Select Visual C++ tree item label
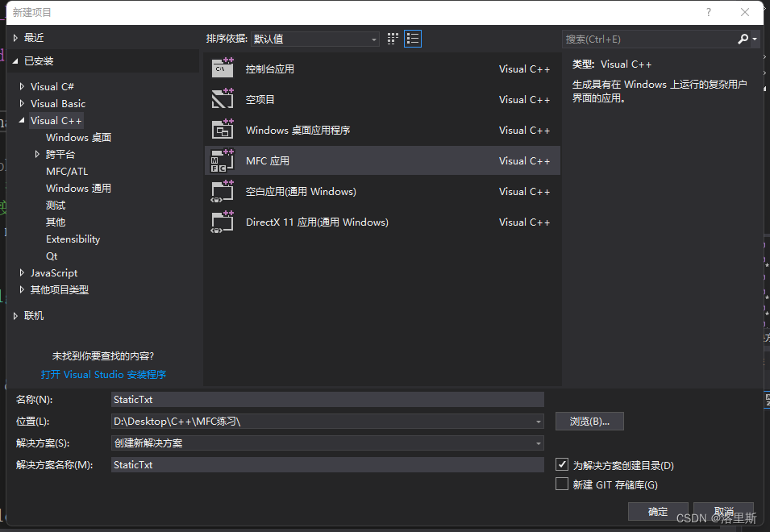Screen dimensions: 770x532 click(x=56, y=120)
